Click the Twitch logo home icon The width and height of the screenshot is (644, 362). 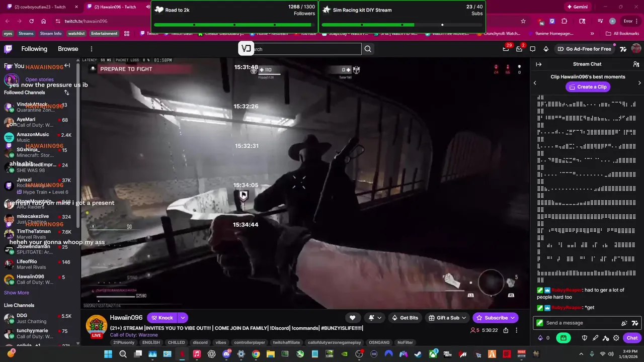(8, 49)
